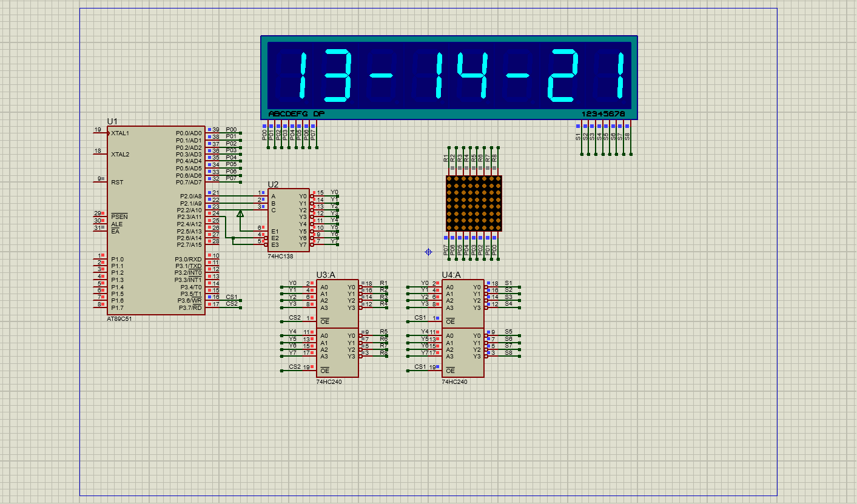Click the P1.7 pin label on U1
The height and width of the screenshot is (504, 857).
coord(117,307)
